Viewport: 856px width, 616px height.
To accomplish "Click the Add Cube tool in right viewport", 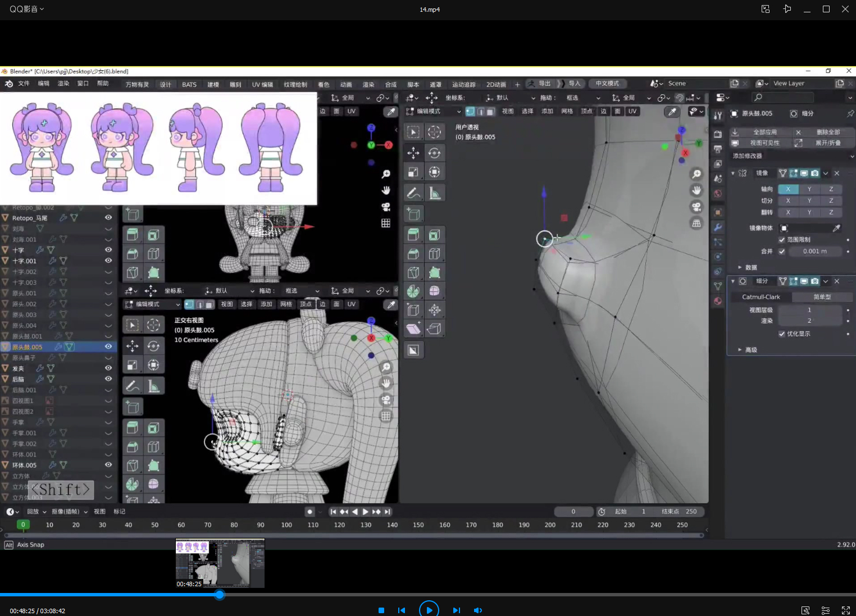I will coord(413,214).
